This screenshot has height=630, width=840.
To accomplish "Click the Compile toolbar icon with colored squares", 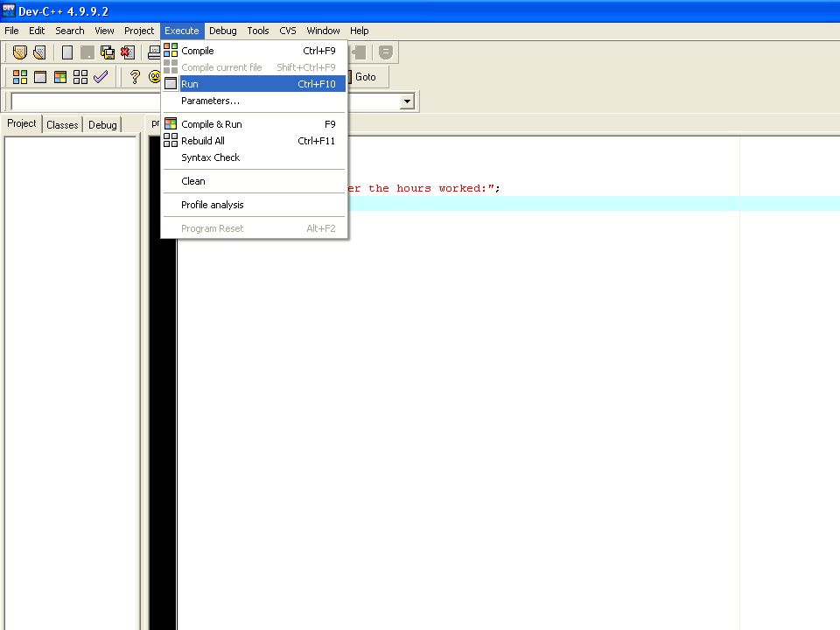I will tap(20, 77).
